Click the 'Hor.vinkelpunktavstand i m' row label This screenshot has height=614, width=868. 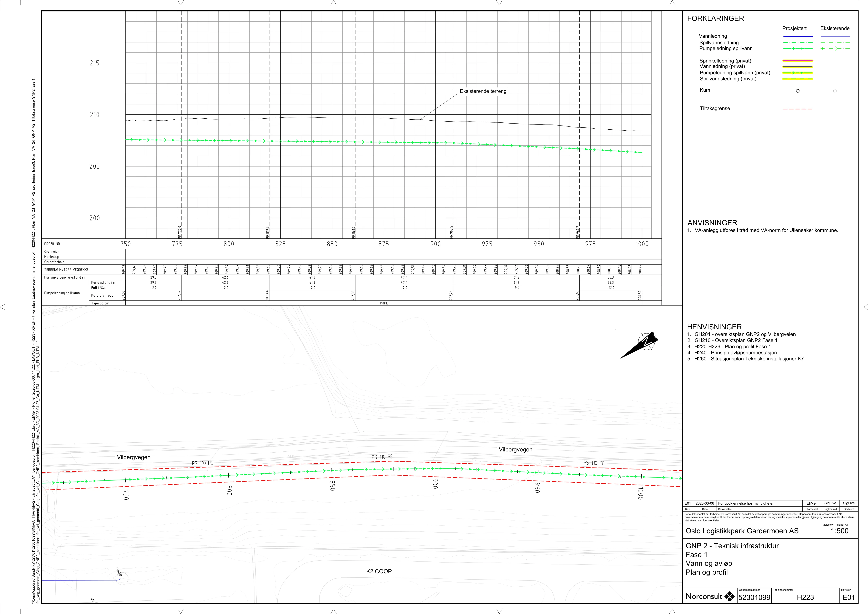tap(65, 278)
